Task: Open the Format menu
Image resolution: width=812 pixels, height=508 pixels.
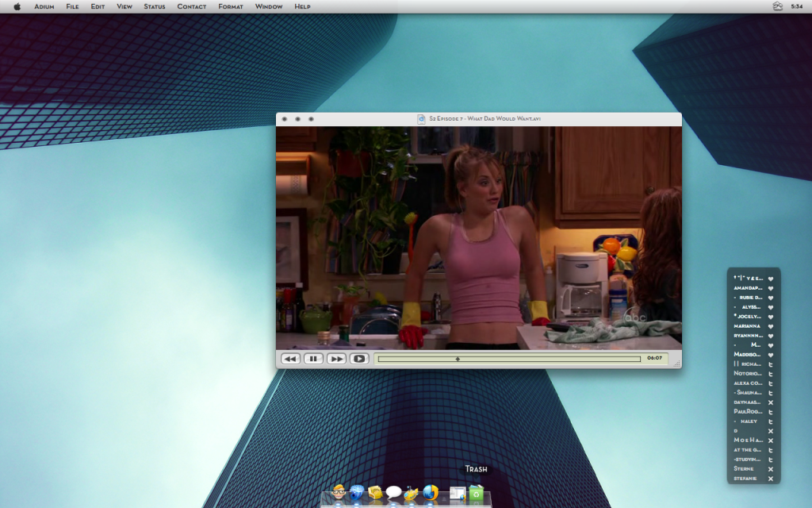Action: (231, 6)
